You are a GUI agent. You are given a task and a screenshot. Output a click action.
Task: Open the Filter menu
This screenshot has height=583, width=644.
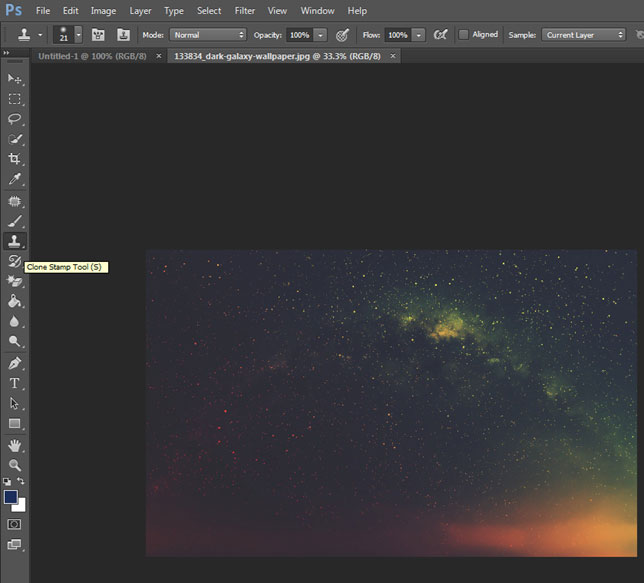(x=244, y=10)
